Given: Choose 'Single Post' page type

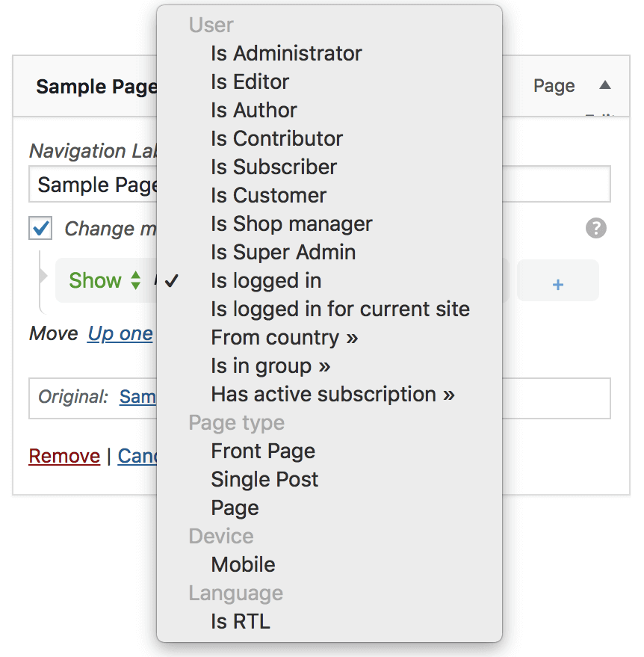Looking at the screenshot, I should click(x=264, y=480).
